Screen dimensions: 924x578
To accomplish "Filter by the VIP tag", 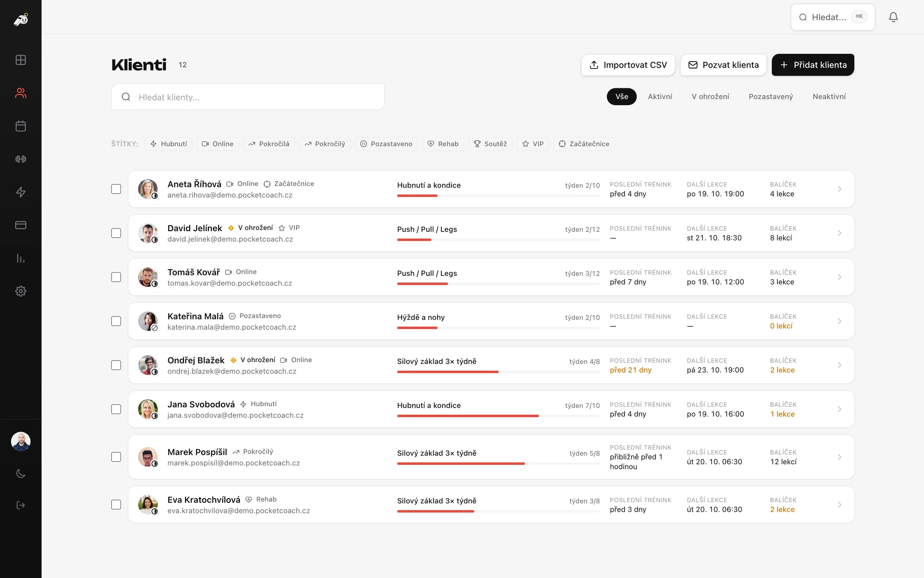I will click(533, 144).
